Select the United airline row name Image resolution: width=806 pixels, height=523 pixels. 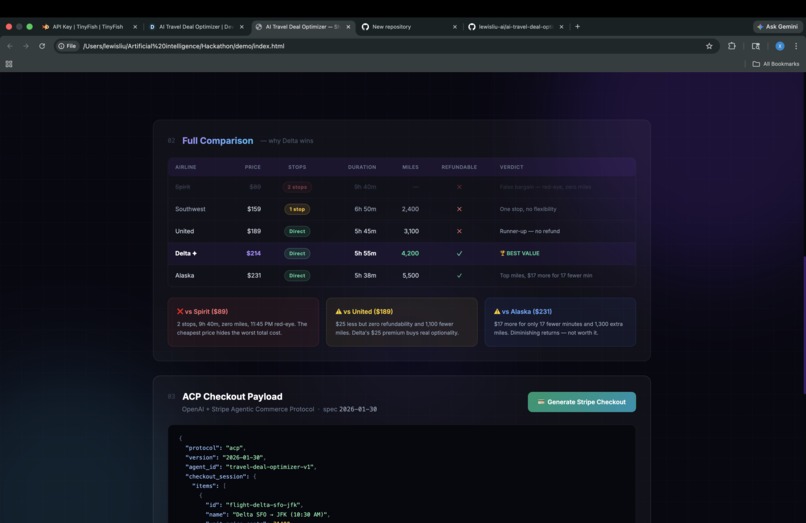coord(185,231)
